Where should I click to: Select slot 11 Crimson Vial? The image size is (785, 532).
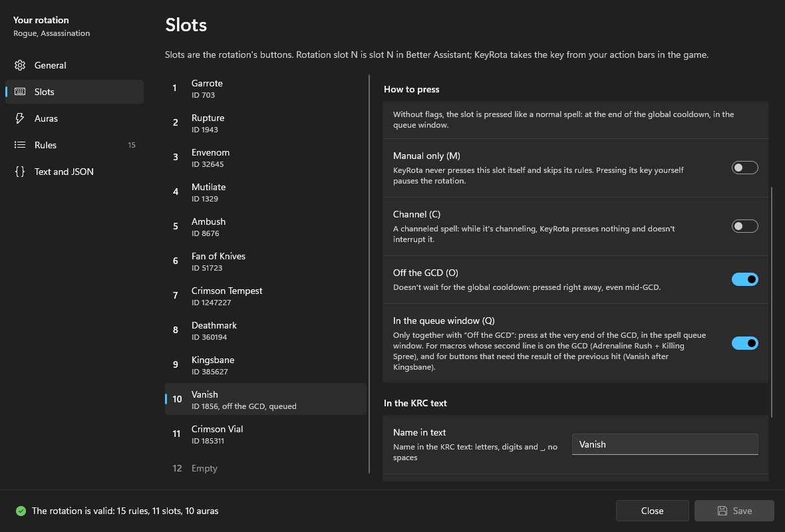coord(266,434)
